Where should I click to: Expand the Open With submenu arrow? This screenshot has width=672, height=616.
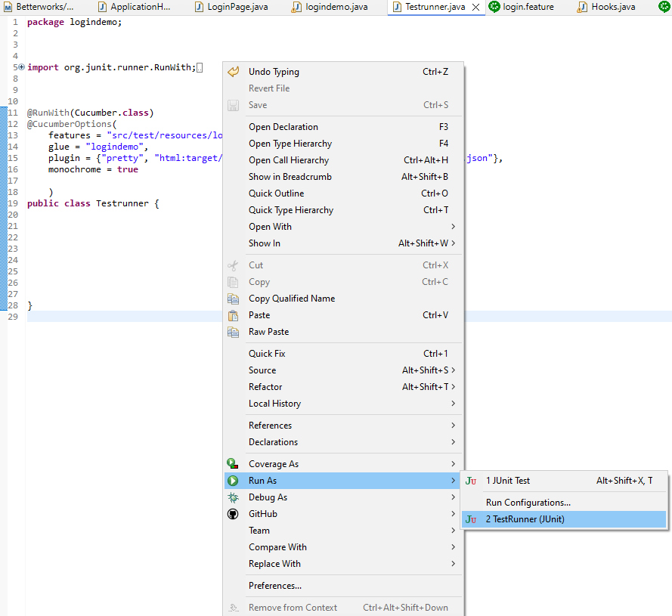[x=453, y=226]
